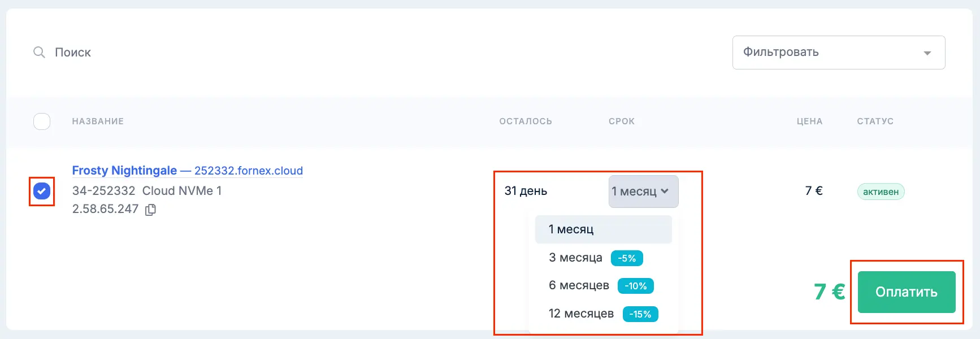Click the ОСТАЛОСЬ column header

coord(526,121)
